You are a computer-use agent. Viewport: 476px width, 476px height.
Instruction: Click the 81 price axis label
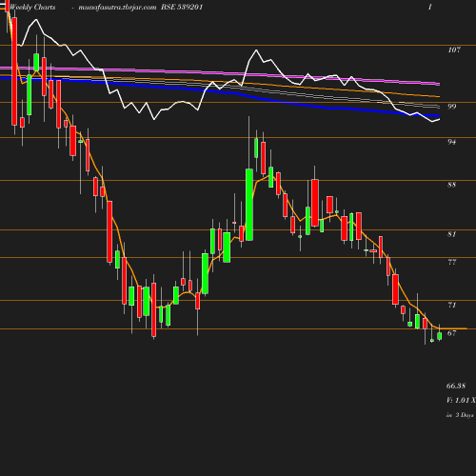tap(451, 234)
